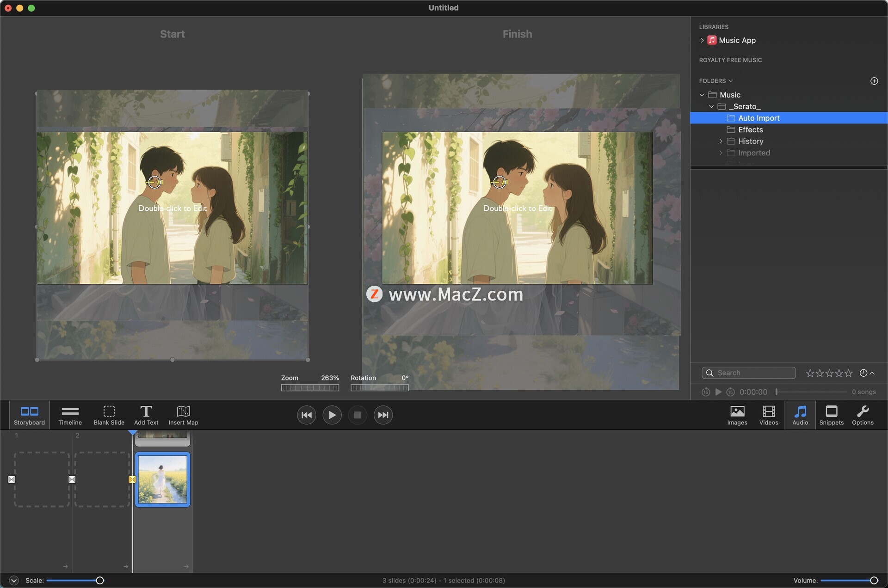Viewport: 888px width, 588px height.
Task: Click the Start frame bottom-center handle
Action: pyautogui.click(x=173, y=360)
